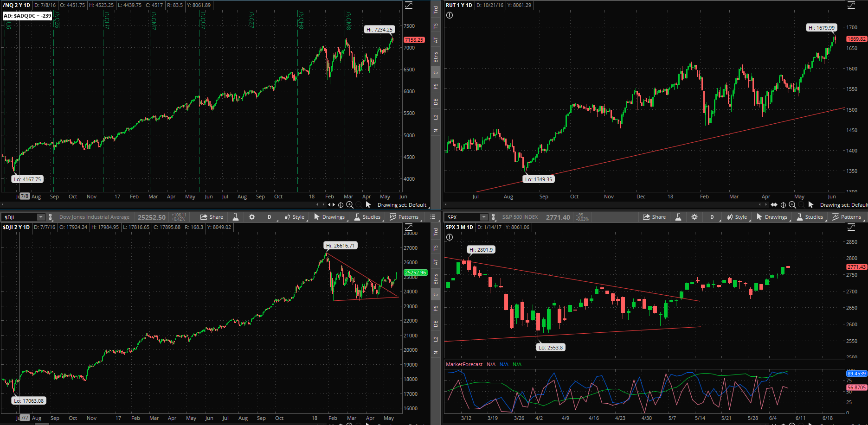Open chart settings gear in SPX toolbar
Image resolution: width=868 pixels, height=425 pixels.
tap(694, 217)
